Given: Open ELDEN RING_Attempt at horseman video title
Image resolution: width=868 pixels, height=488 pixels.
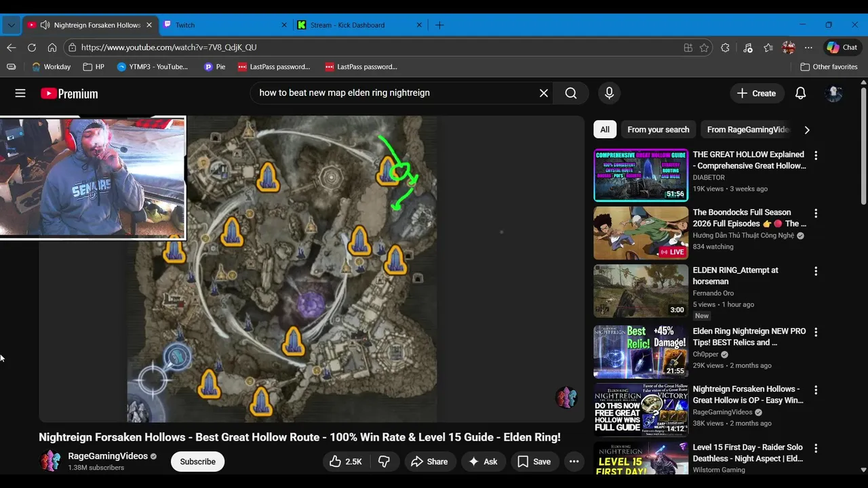Looking at the screenshot, I should coord(735,276).
